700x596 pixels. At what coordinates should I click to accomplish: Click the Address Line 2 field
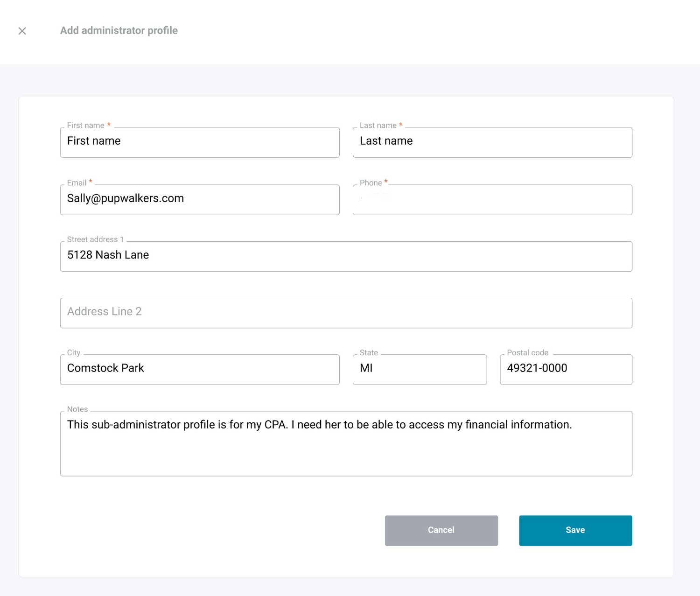pos(346,313)
